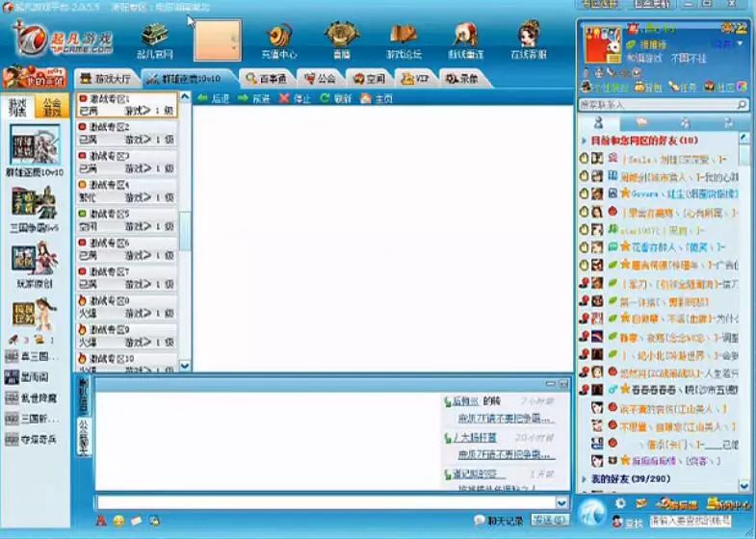Click the colorful pinwheel icon in profile panel
The width and height of the screenshot is (756, 539).
pos(742,88)
